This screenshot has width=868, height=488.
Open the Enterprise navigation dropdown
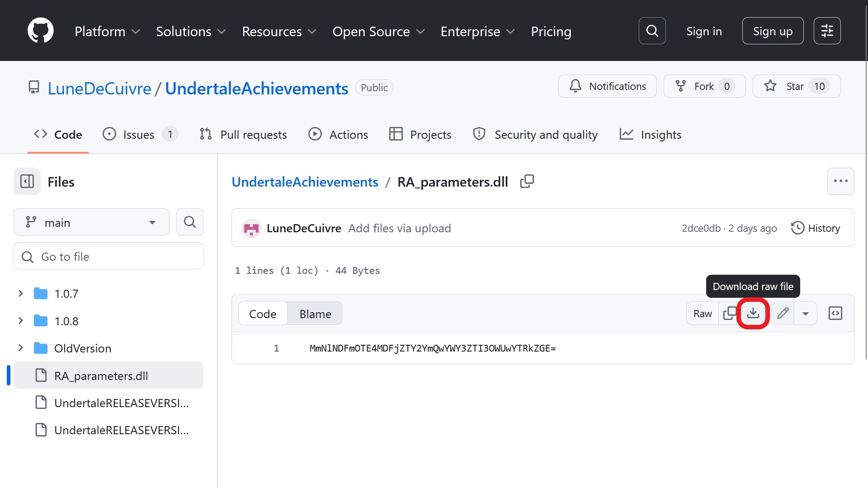(x=478, y=32)
